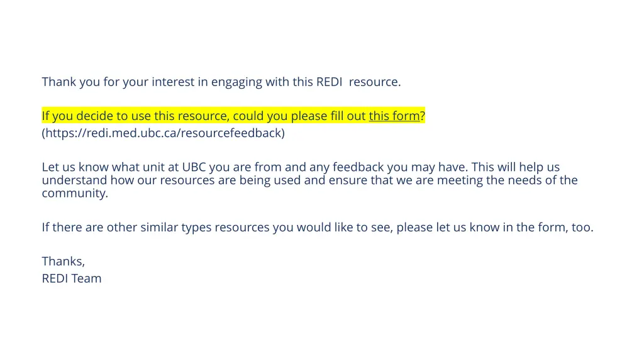Click the word "UBC" in the paragraph

click(194, 167)
